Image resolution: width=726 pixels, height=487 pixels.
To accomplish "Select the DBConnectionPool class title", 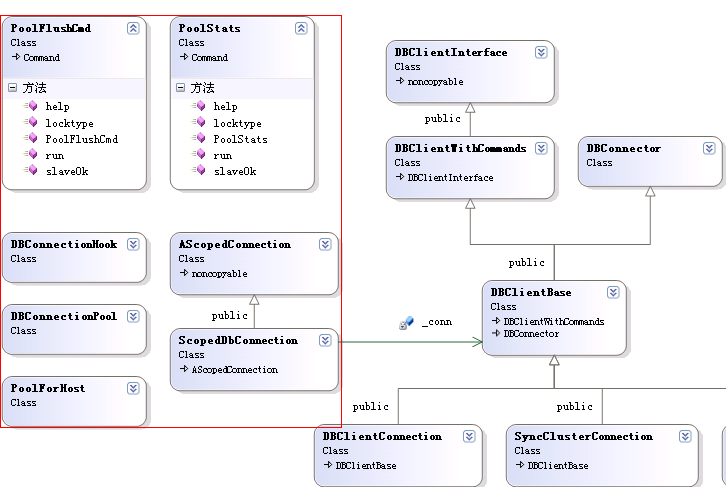I will 64,316.
